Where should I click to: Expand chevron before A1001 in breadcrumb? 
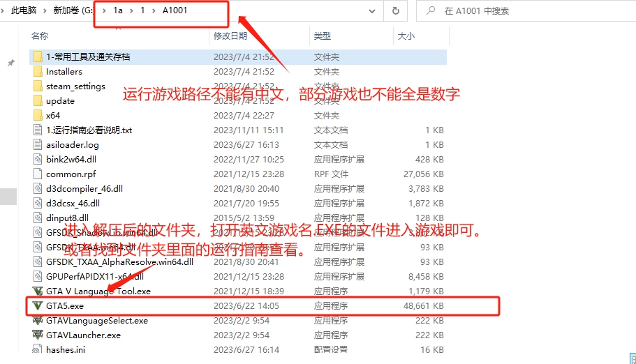coord(154,10)
